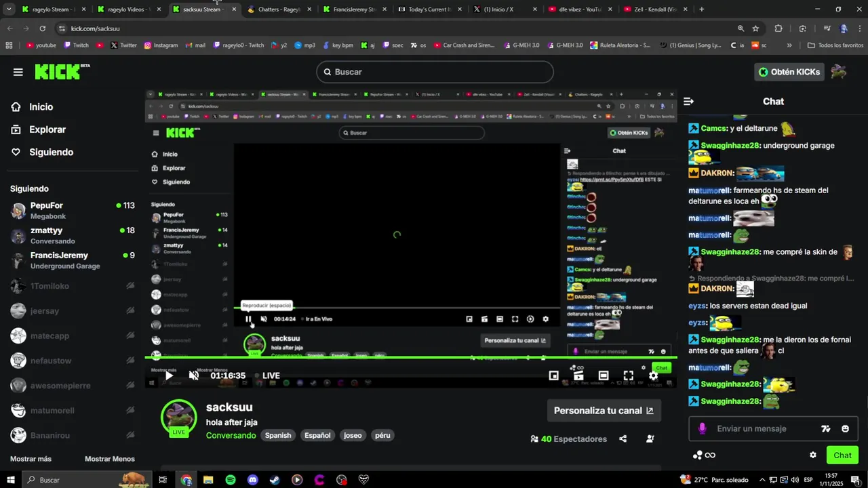The width and height of the screenshot is (868, 488).
Task: Open Bananirou offline channel
Action: tap(72, 435)
